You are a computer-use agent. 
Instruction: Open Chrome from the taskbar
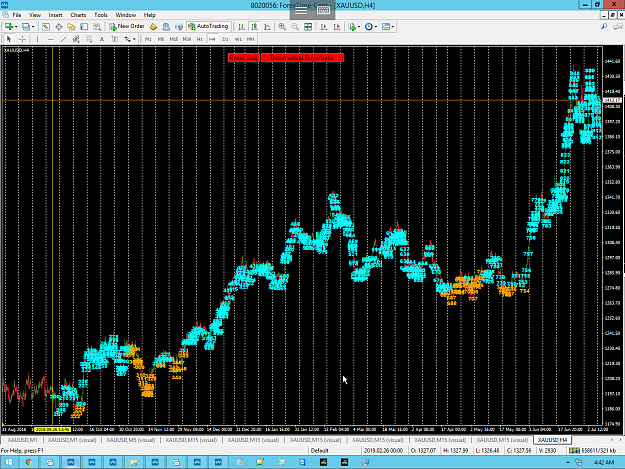click(x=29, y=462)
